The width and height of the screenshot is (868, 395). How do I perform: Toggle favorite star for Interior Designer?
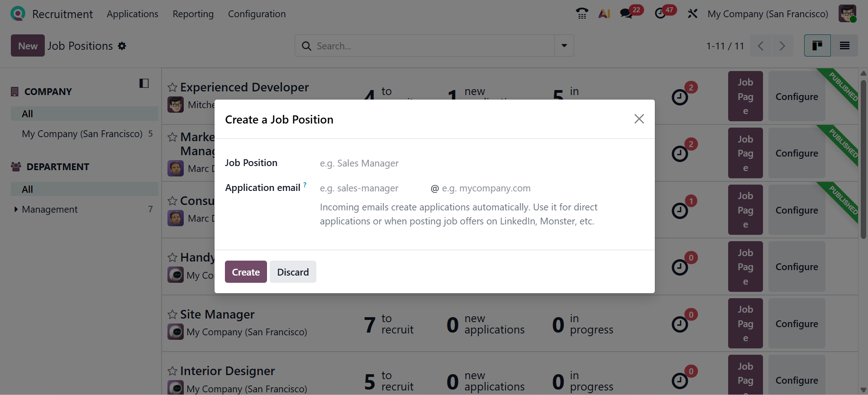(172, 371)
